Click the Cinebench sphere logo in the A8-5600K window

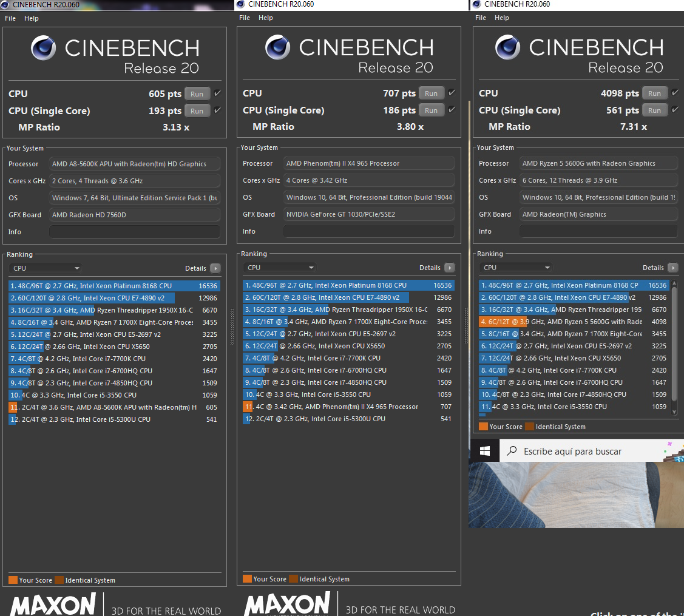(x=43, y=47)
